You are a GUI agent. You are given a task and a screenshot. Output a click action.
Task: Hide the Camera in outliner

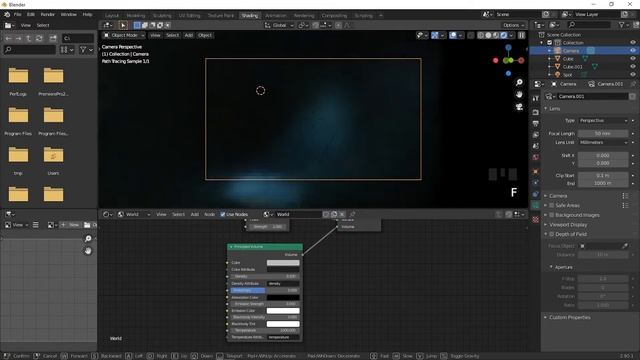(633, 51)
